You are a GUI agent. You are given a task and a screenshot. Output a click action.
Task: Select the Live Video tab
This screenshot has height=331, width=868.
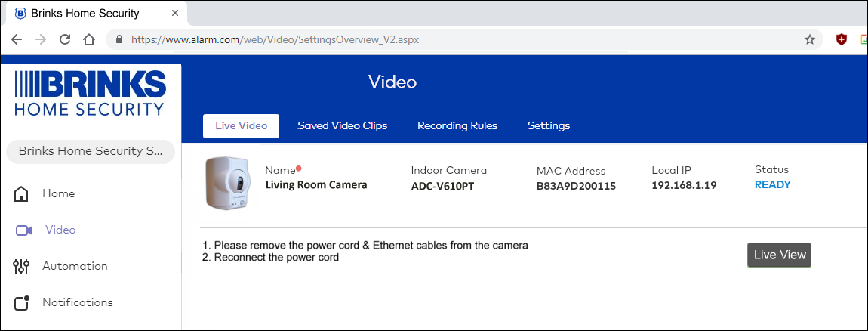click(x=241, y=126)
